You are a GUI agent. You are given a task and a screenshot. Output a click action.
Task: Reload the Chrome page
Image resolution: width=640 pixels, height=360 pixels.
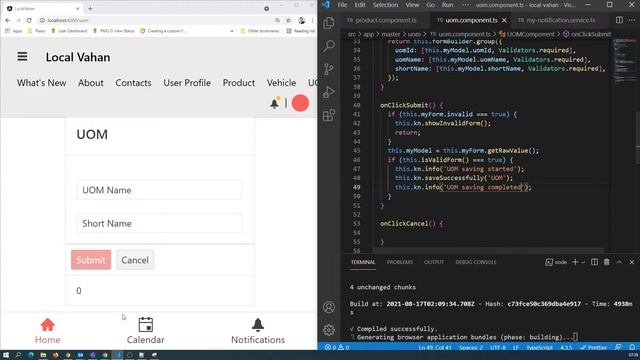click(29, 20)
